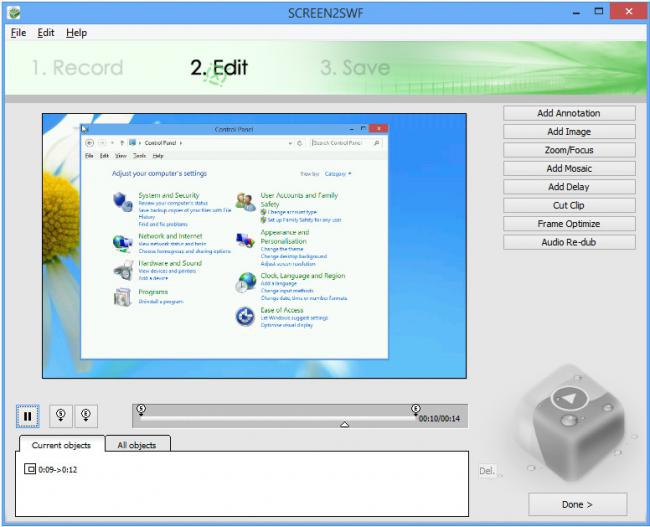
Task: Click the SCREEN2SWF app icon in title bar
Action: point(14,13)
